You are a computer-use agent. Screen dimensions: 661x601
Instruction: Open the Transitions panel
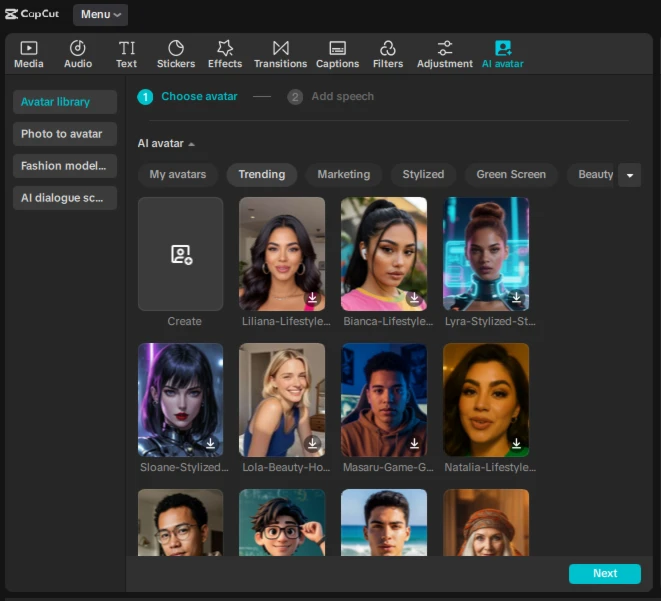coord(280,54)
